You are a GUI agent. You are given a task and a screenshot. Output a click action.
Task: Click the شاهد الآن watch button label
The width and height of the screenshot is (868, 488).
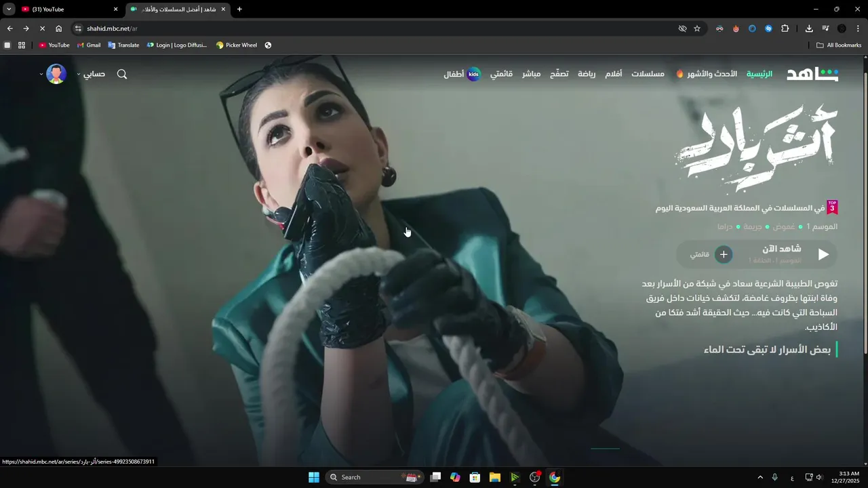click(x=781, y=249)
